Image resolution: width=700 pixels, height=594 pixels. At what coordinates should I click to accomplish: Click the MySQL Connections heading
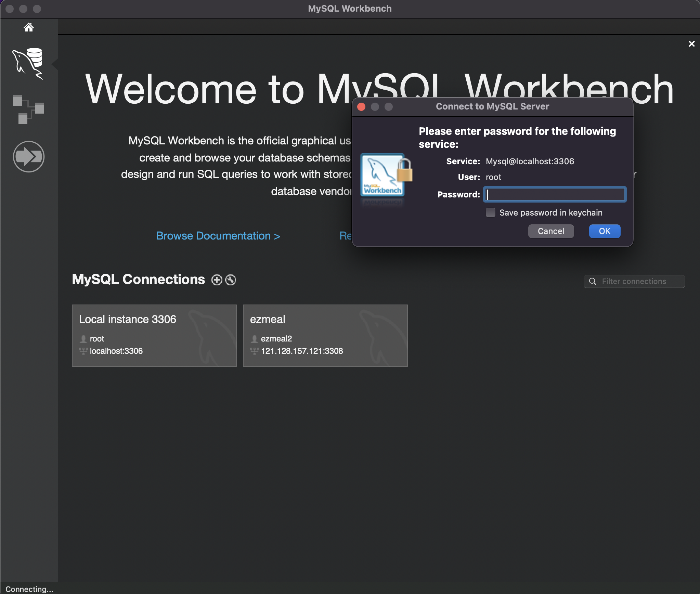138,280
